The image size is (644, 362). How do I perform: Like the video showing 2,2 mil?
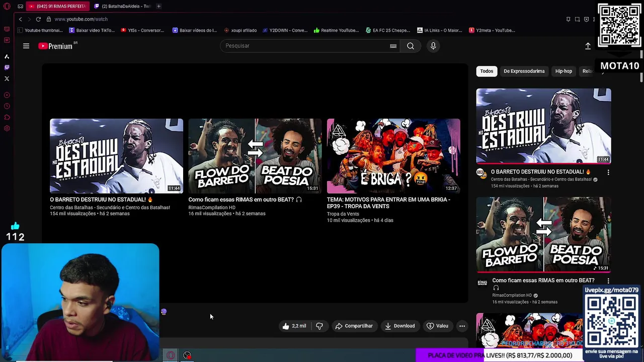pos(294,326)
